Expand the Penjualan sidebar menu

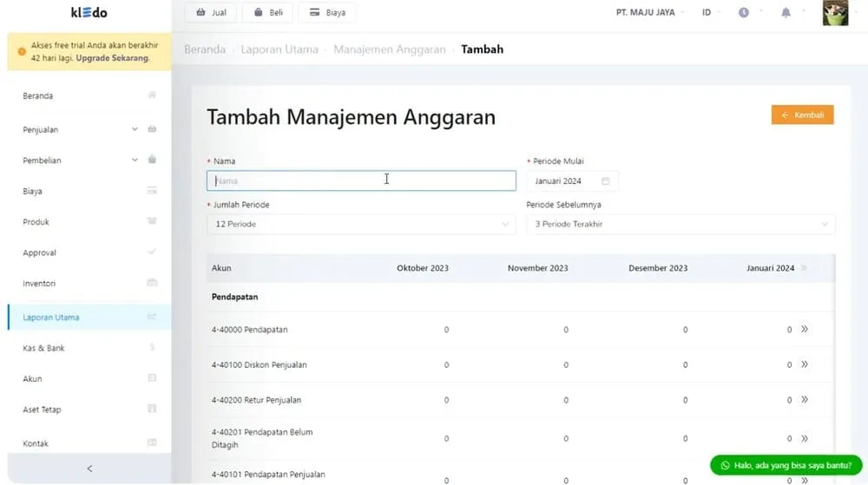pyautogui.click(x=89, y=129)
